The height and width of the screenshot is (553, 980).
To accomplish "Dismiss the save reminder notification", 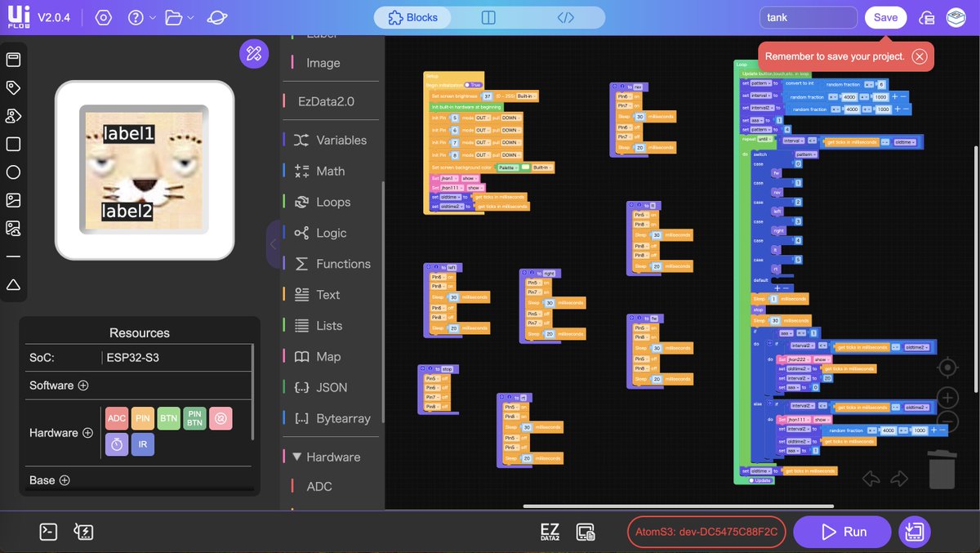I will tap(920, 56).
